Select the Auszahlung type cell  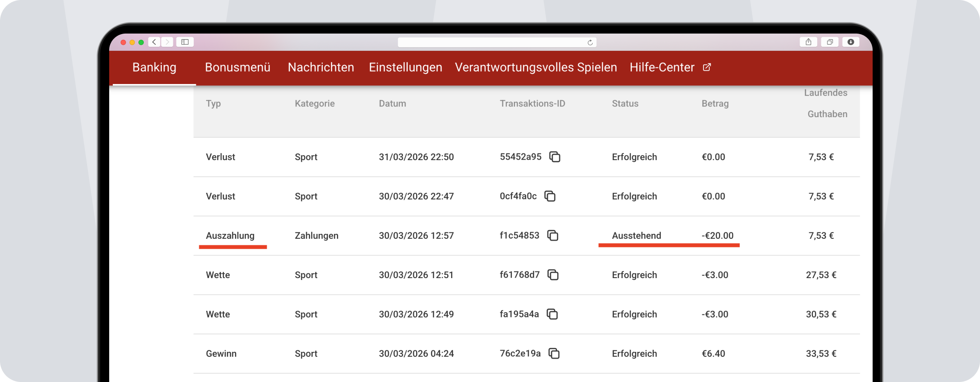230,236
